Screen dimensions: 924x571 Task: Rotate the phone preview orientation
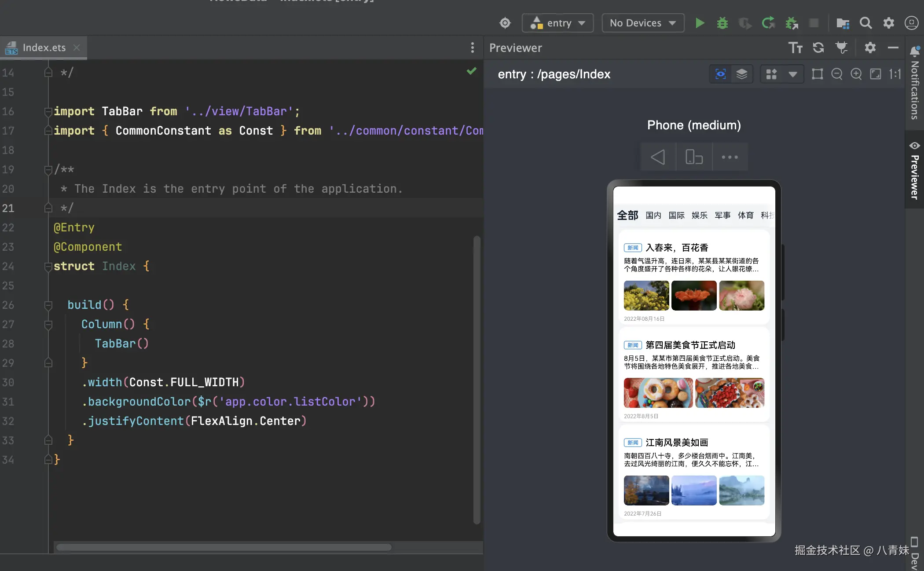point(694,157)
